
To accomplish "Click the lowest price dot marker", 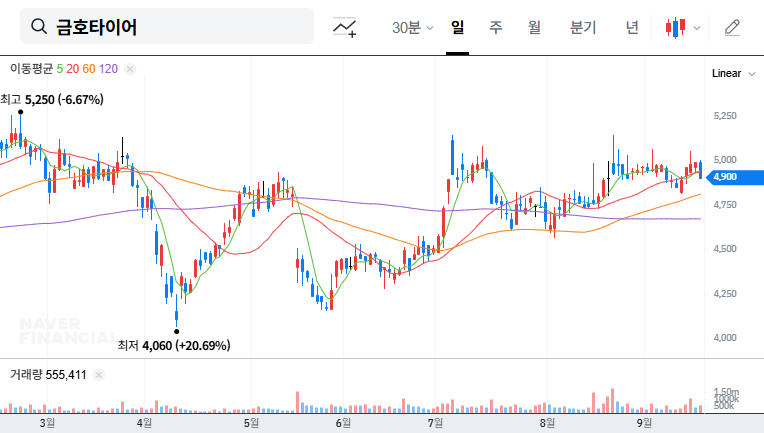I will click(176, 332).
